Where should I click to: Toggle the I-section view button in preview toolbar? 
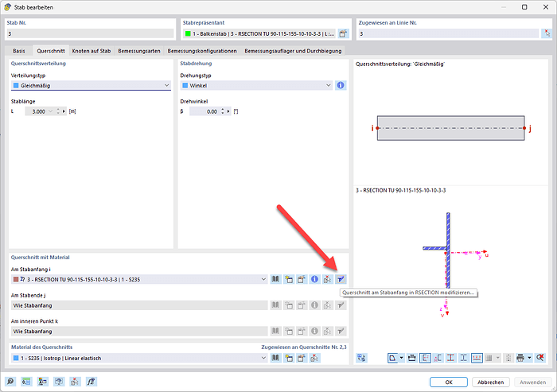tap(450, 358)
